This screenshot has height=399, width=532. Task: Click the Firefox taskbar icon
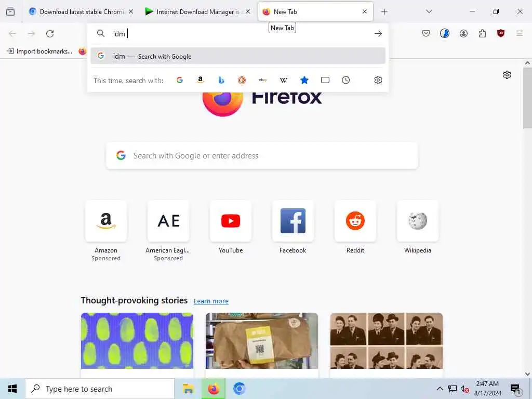pos(214,389)
